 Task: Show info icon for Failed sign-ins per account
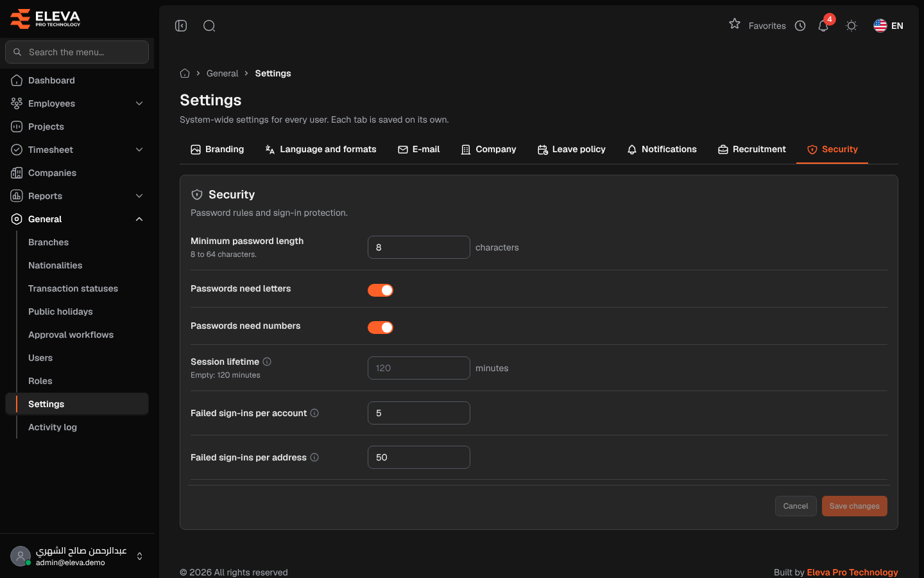[x=314, y=413]
